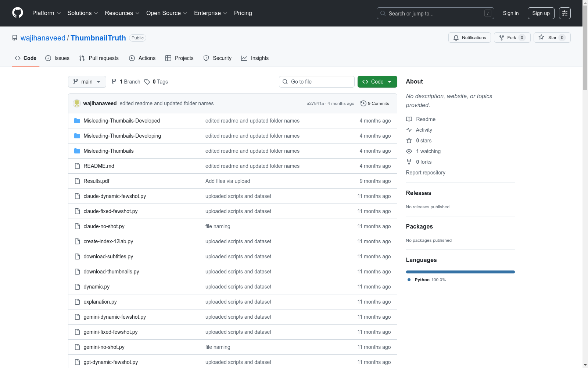Click file icon next to README.md
Screen dimensions: 588x368
click(x=77, y=166)
